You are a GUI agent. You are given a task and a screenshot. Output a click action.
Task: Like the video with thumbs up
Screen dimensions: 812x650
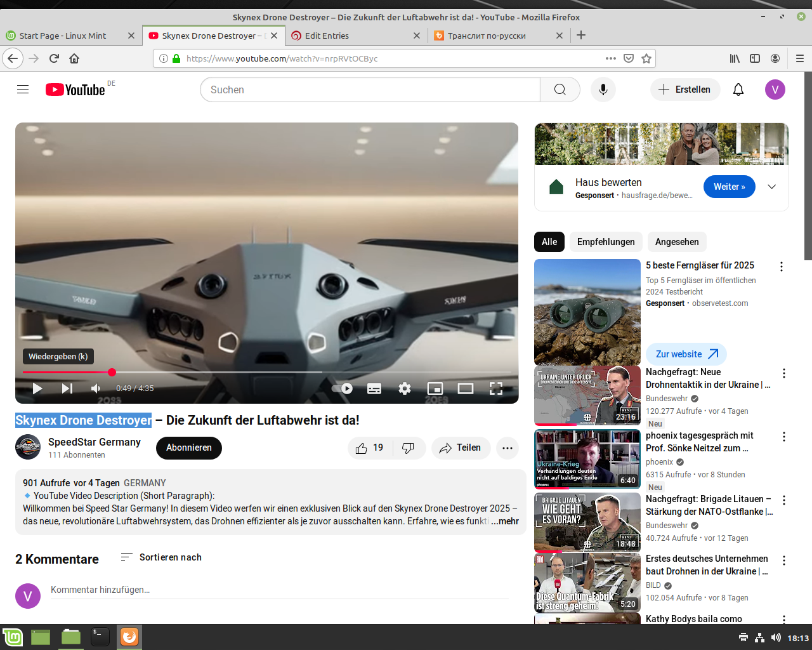(x=370, y=448)
